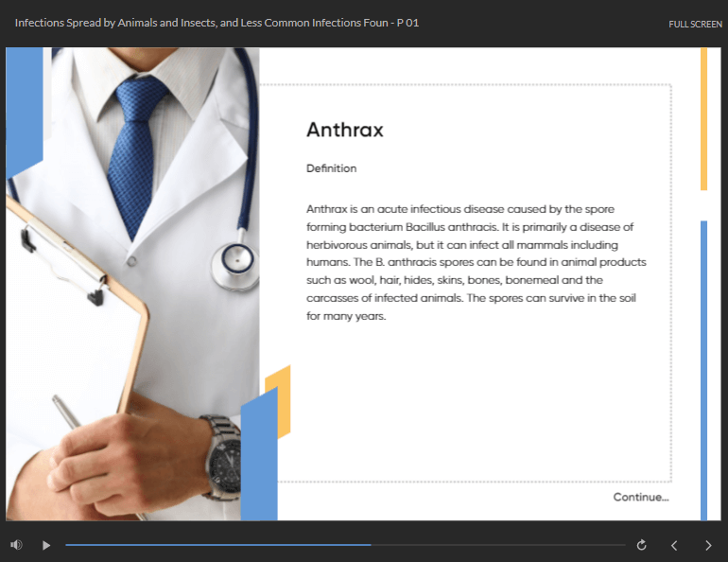Seek into the unplayed gray part of the progress bar
This screenshot has width=728, height=562.
(x=498, y=545)
